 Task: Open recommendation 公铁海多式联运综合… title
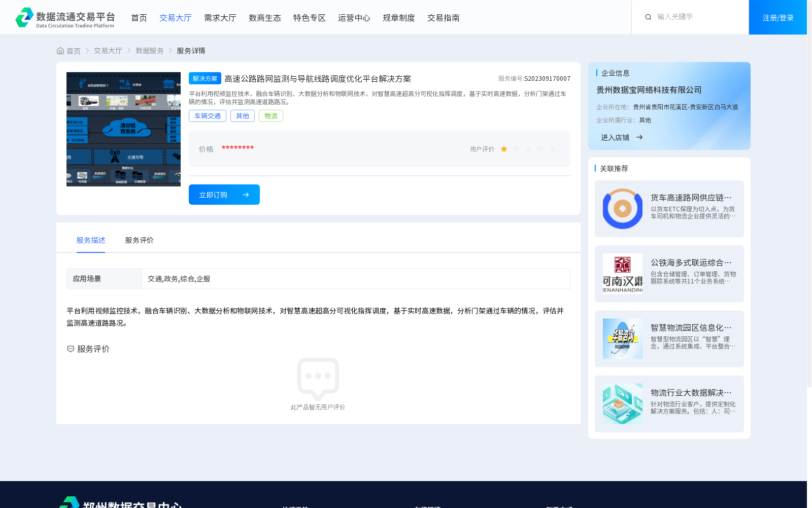point(691,263)
